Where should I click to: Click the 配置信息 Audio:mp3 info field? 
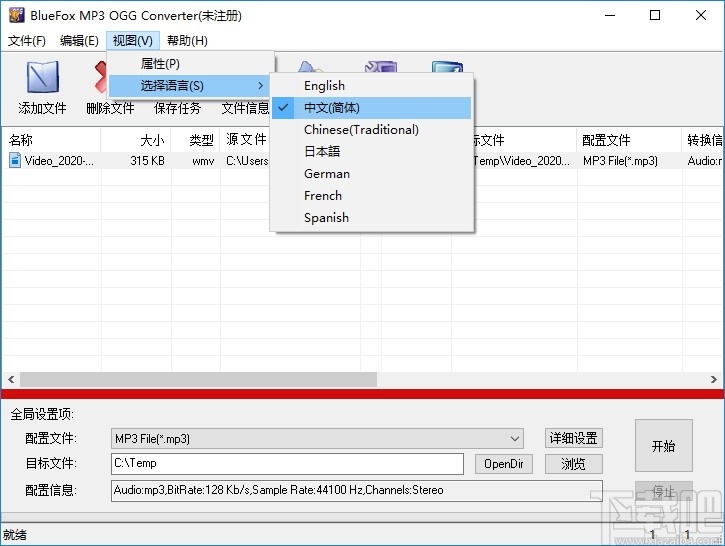pos(356,491)
